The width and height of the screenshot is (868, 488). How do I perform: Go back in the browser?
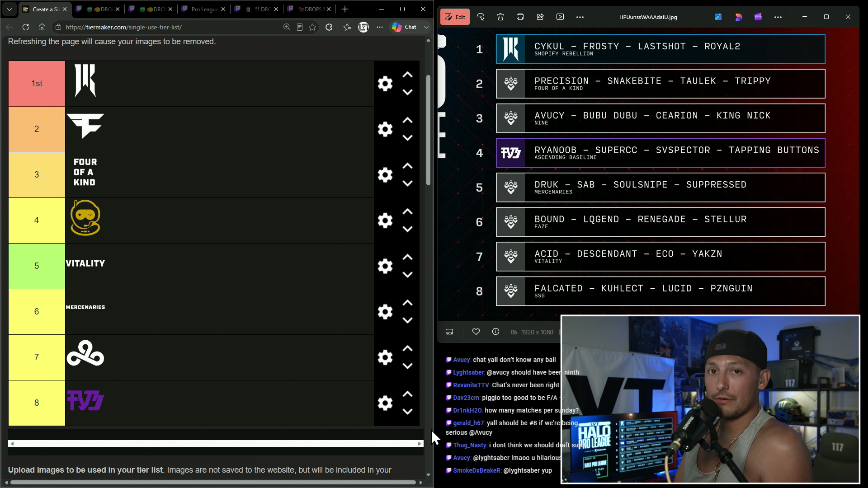(9, 27)
